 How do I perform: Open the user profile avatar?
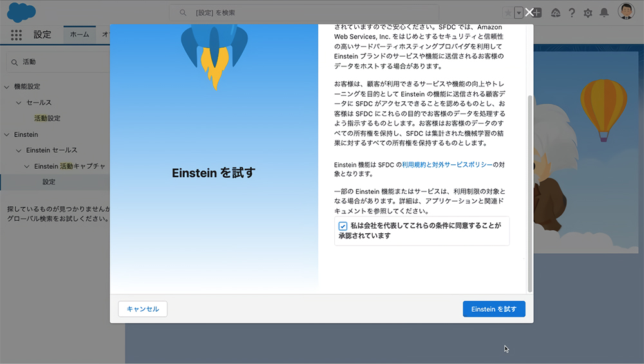(626, 12)
